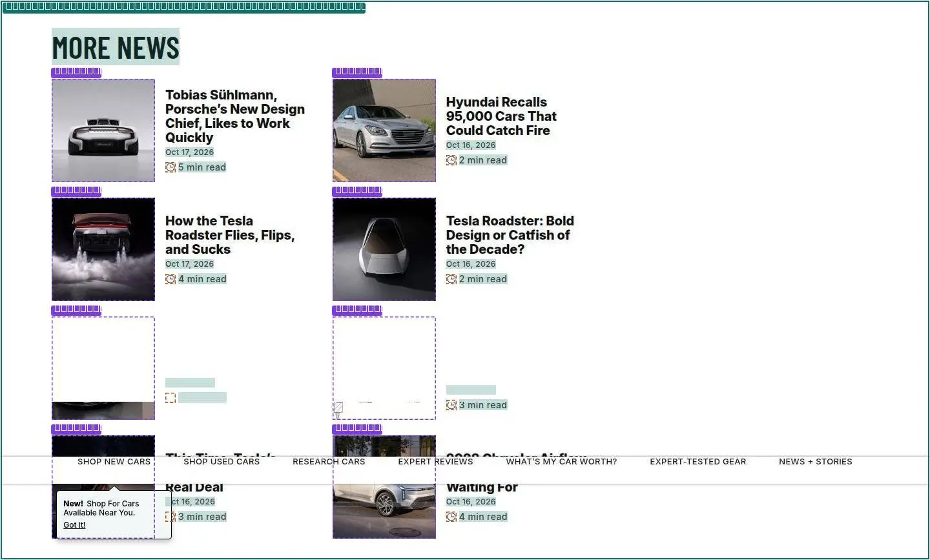
Task: View the white Tesla Roadster top-view thumbnail
Action: pyautogui.click(x=384, y=249)
